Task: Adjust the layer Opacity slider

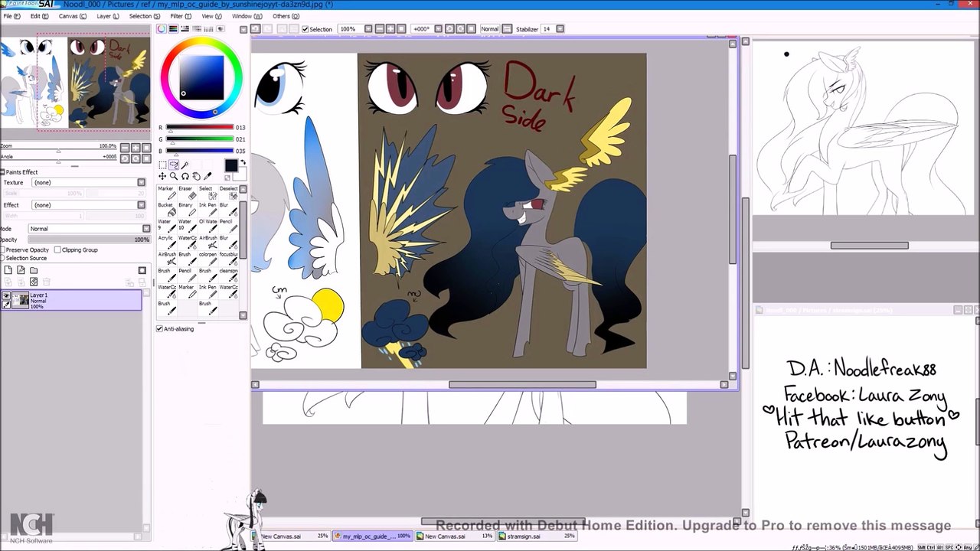Action: [89, 240]
